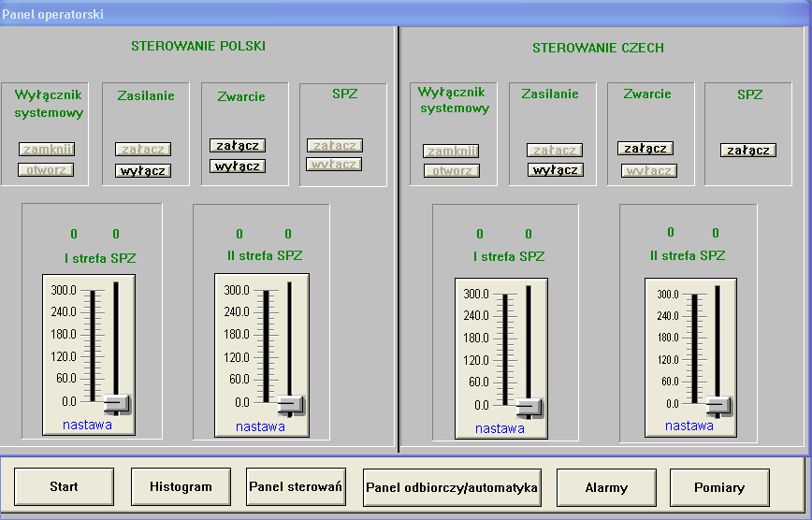Image resolution: width=812 pixels, height=520 pixels.
Task: Click 120.0 scale mark on Polski II strefa slider
Action: [237, 357]
